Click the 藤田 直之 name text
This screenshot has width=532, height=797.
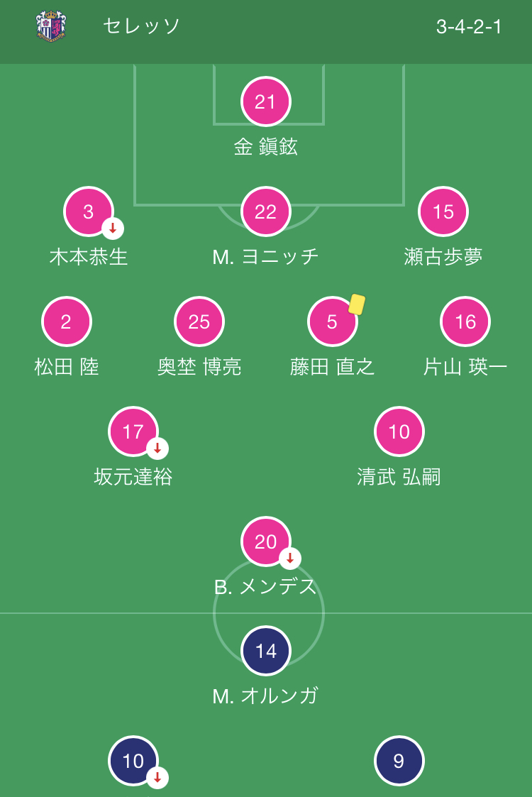pyautogui.click(x=332, y=367)
